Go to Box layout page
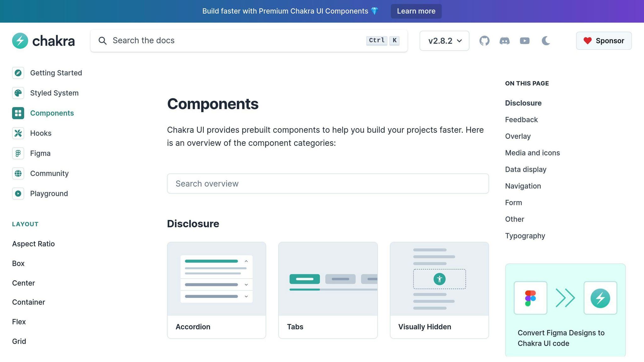Image resolution: width=644 pixels, height=362 pixels. 18,263
